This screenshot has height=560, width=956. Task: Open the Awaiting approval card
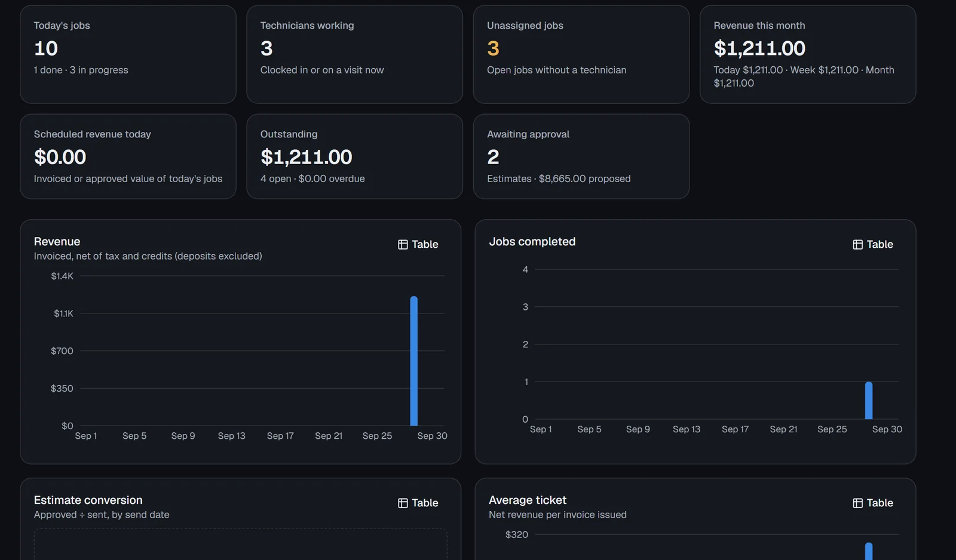point(581,156)
